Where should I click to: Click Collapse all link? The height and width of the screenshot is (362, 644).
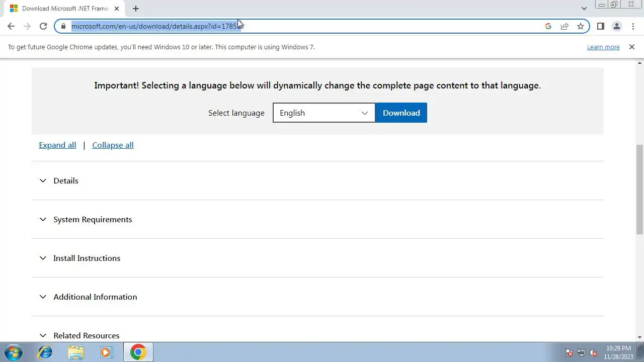pos(113,145)
